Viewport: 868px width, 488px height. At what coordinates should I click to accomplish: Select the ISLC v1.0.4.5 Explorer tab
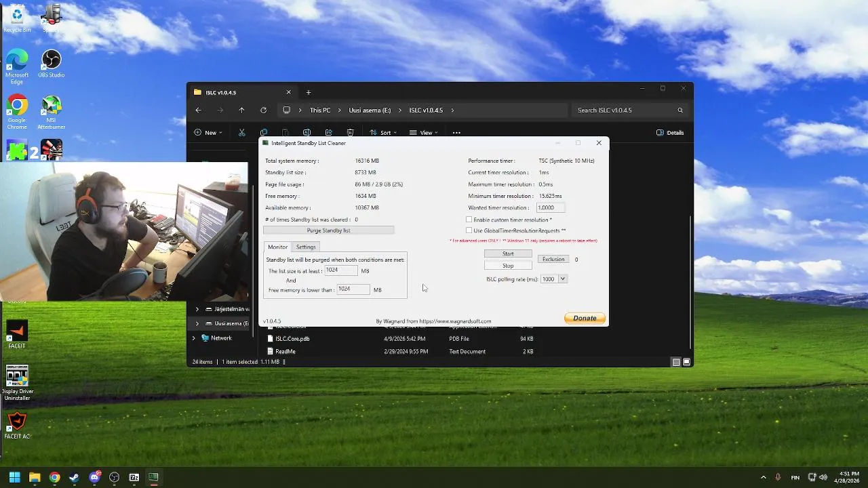coord(242,92)
